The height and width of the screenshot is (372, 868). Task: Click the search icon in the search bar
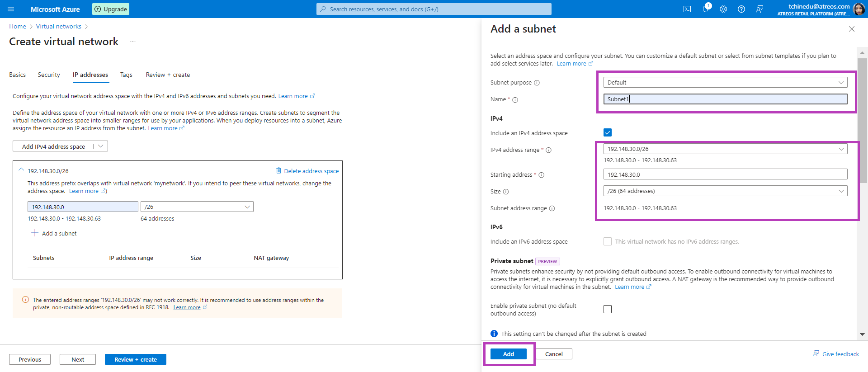tap(323, 9)
